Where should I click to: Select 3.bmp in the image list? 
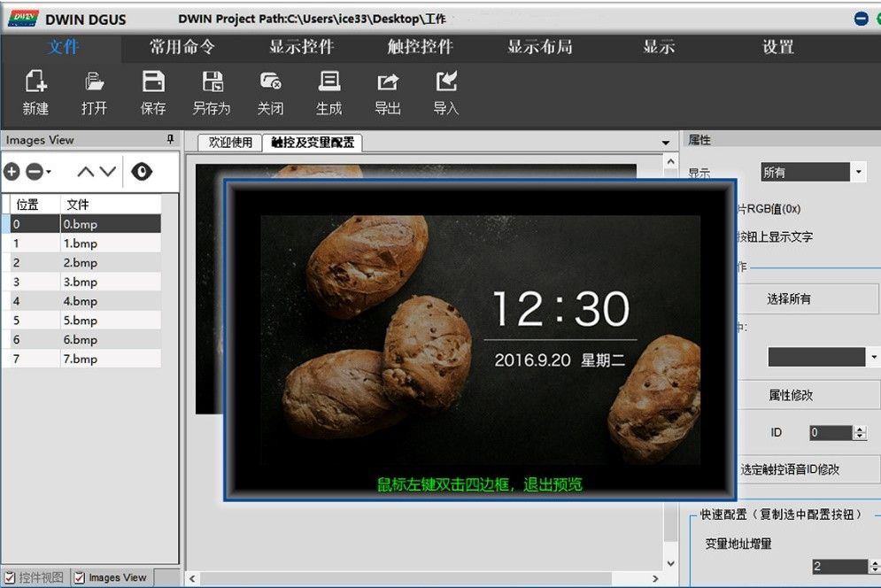pyautogui.click(x=81, y=282)
